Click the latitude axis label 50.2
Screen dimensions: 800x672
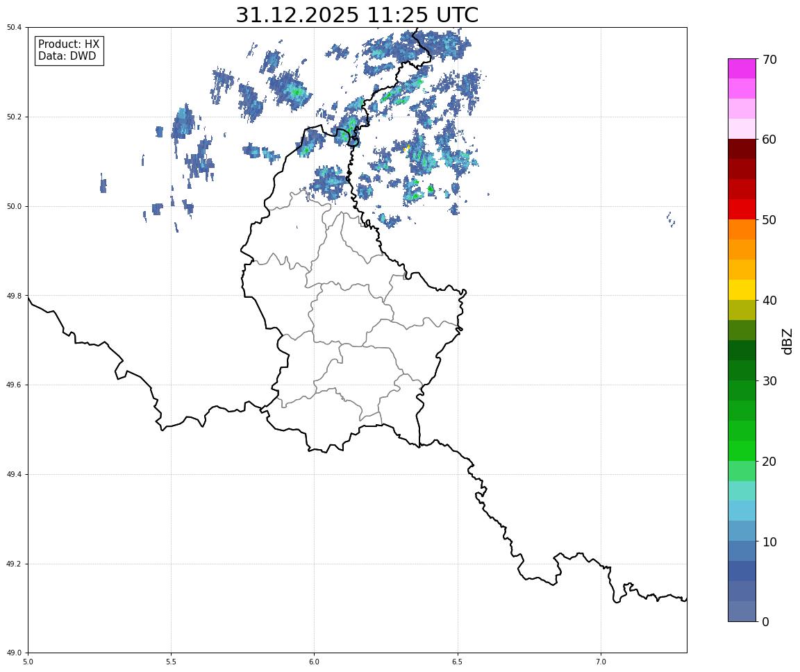point(14,117)
